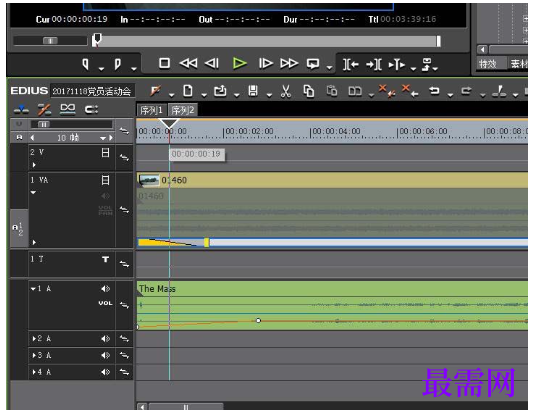Expand audio track 4 A

[x=34, y=372]
